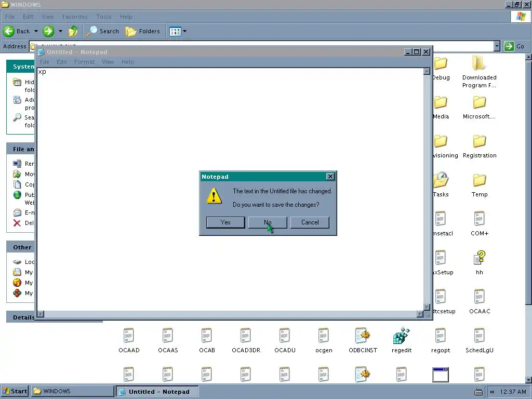This screenshot has width=532, height=399.
Task: Expand hidden tray icons chevron
Action: (492, 392)
